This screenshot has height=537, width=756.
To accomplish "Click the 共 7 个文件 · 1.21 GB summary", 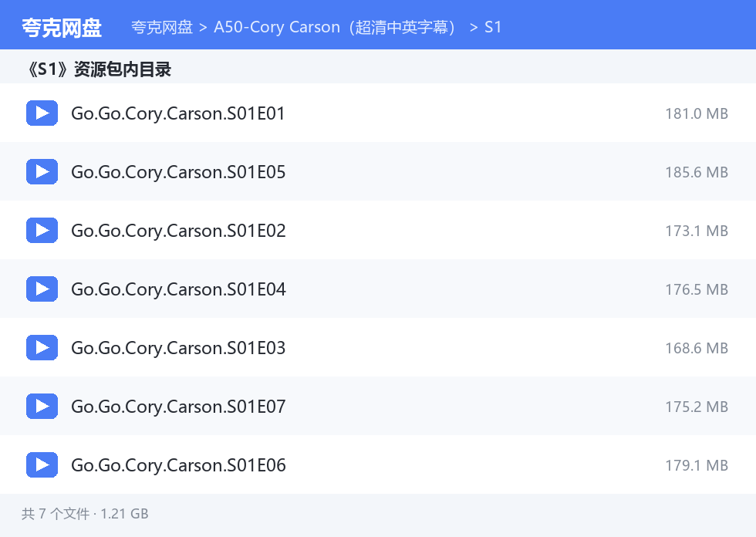I will click(x=85, y=514).
